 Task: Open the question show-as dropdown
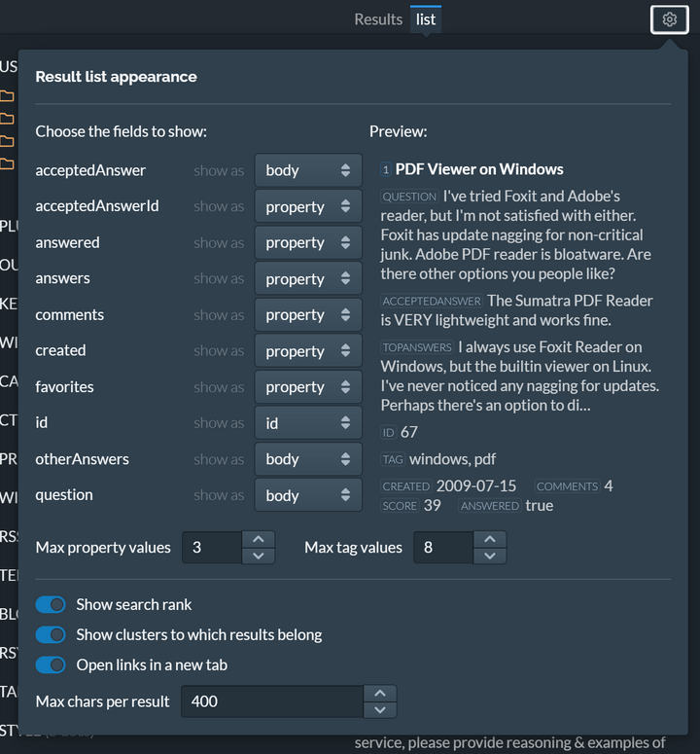(308, 495)
